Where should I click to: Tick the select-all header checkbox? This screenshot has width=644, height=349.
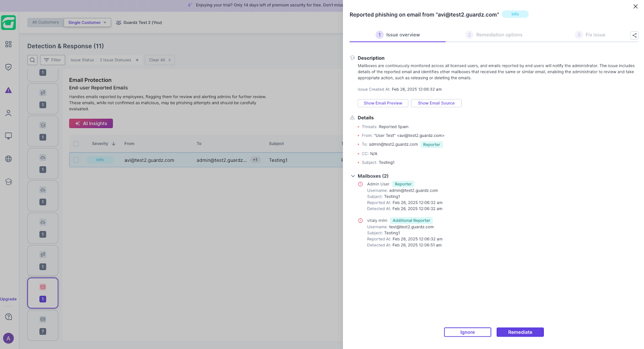point(76,144)
